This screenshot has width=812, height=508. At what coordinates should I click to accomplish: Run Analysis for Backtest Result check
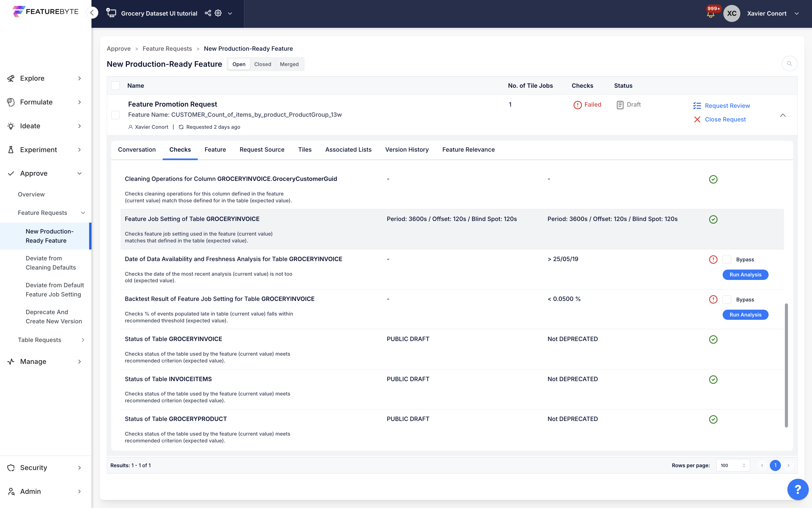pyautogui.click(x=745, y=314)
